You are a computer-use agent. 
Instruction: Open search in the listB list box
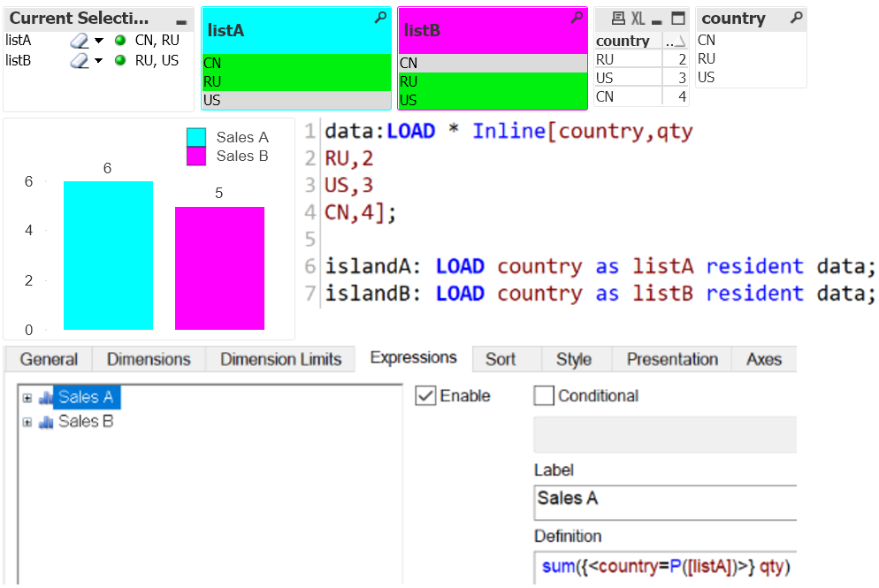[577, 18]
